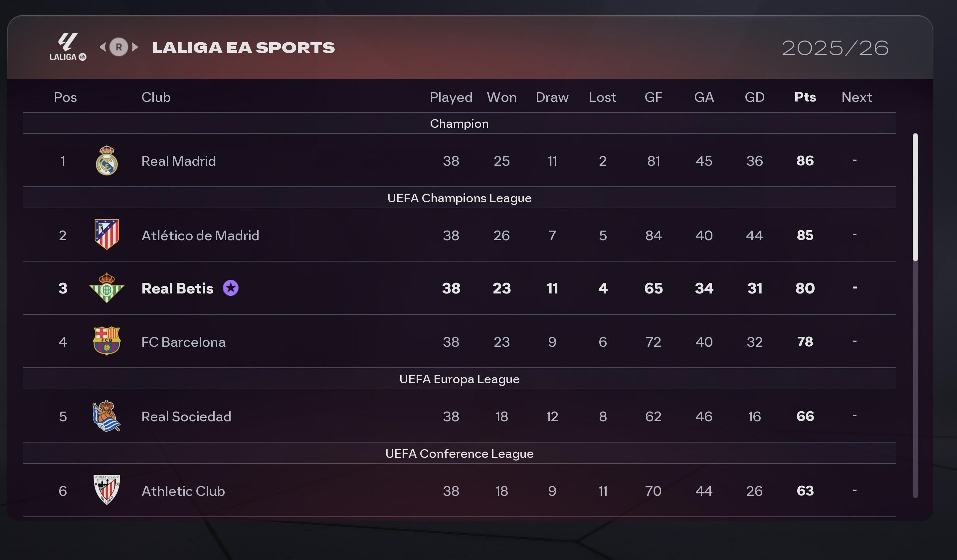The image size is (957, 560).
Task: Switch to next league with right arrow
Action: tap(135, 47)
